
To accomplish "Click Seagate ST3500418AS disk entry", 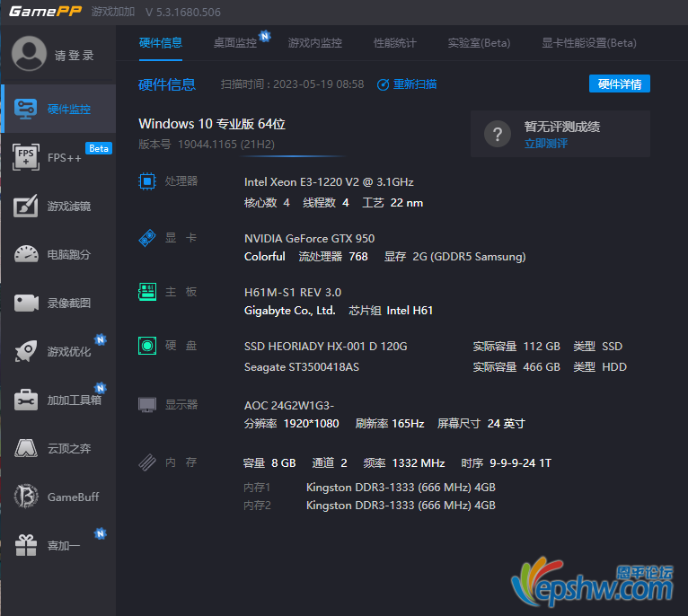I will point(302,366).
